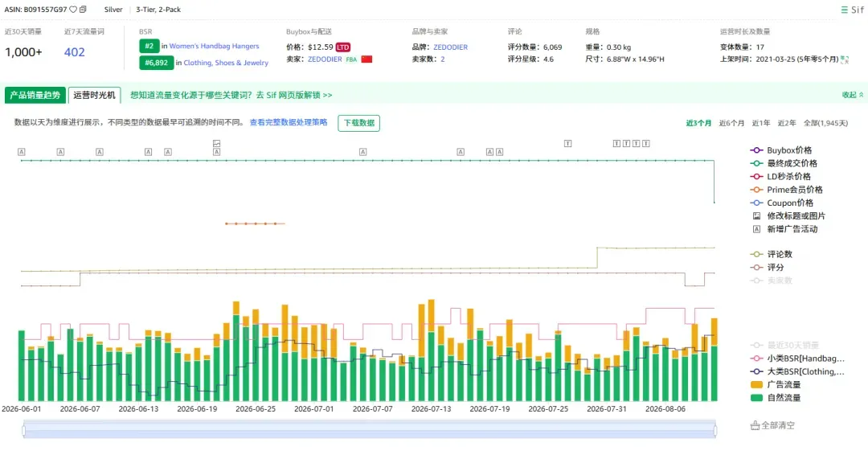Click the convert-days icon after listing date
The height and width of the screenshot is (463, 868).
click(x=844, y=59)
